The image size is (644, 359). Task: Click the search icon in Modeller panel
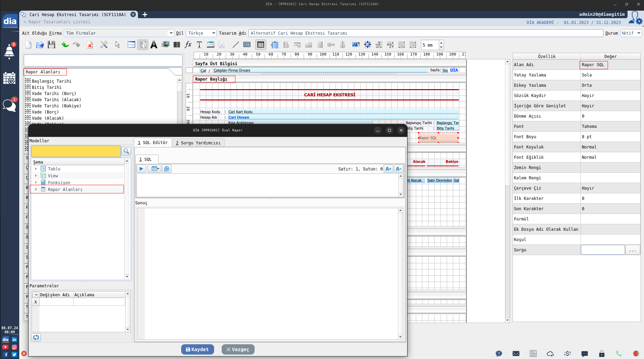(126, 151)
